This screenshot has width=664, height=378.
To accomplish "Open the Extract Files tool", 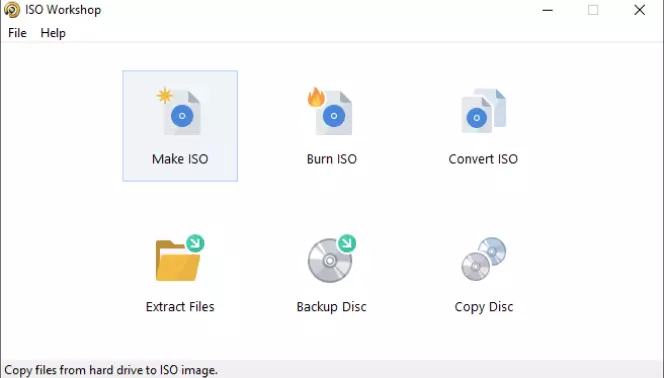I will [x=180, y=273].
